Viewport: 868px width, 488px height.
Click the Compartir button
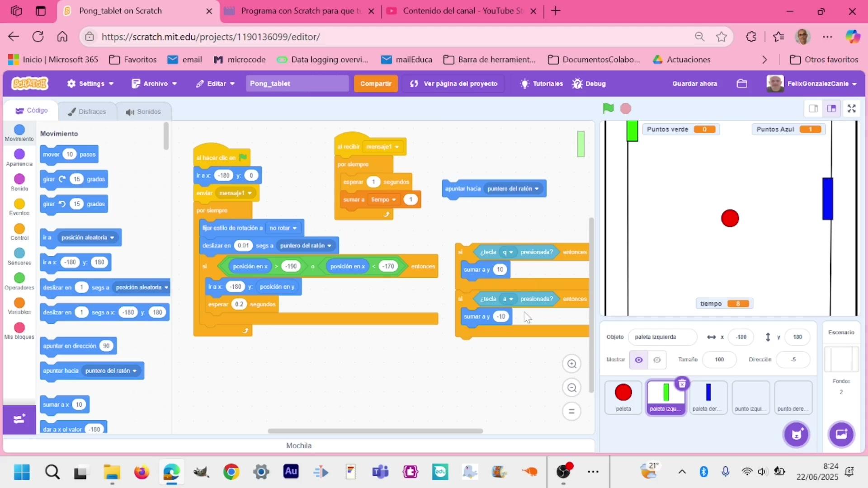click(x=375, y=84)
